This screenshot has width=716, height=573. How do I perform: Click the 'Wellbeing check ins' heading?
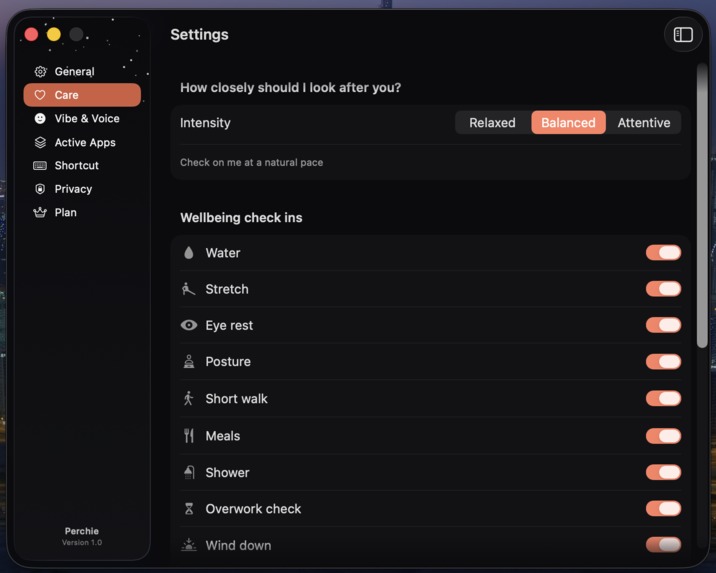click(241, 217)
